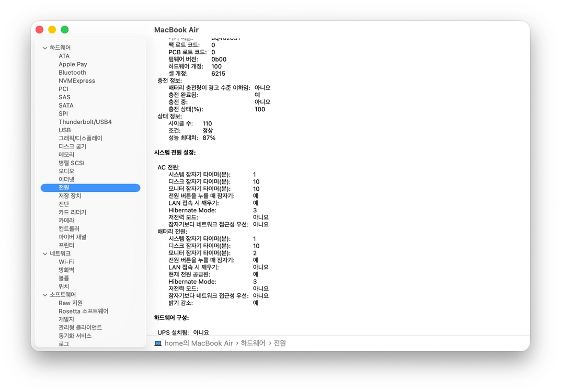This screenshot has height=392, width=561.
Task: Select Apple Pay in the sidebar
Action: 73,64
